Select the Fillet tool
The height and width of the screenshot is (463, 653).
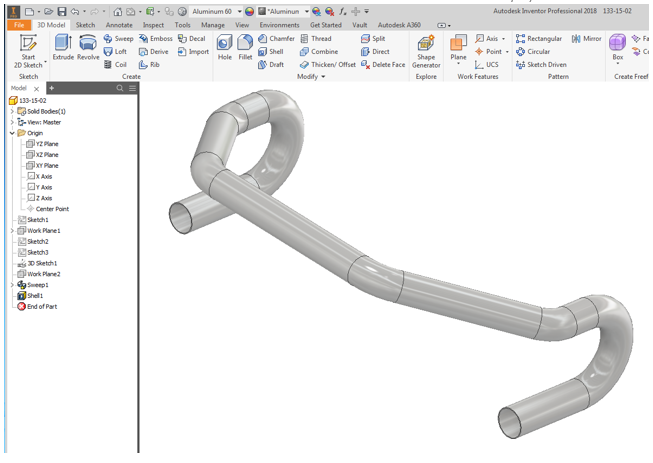[x=245, y=47]
